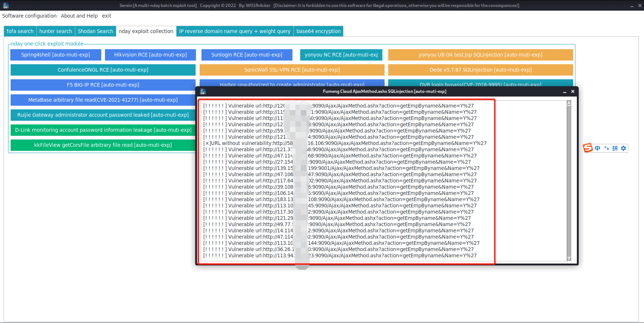Click the 'URL without vulnerability' result line
This screenshot has width=644, height=323.
tap(345, 143)
